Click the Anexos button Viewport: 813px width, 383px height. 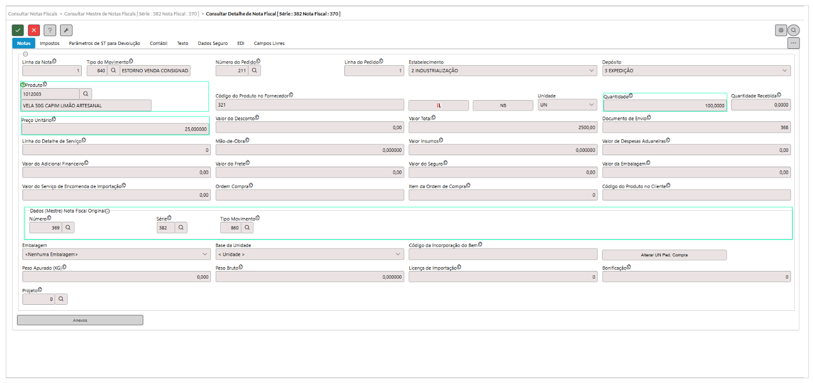pos(80,320)
